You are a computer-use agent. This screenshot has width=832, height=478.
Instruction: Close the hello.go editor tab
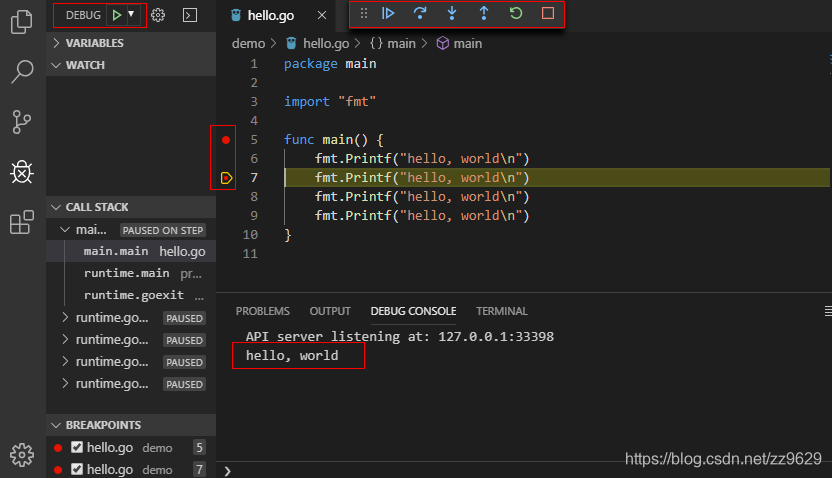pos(322,15)
